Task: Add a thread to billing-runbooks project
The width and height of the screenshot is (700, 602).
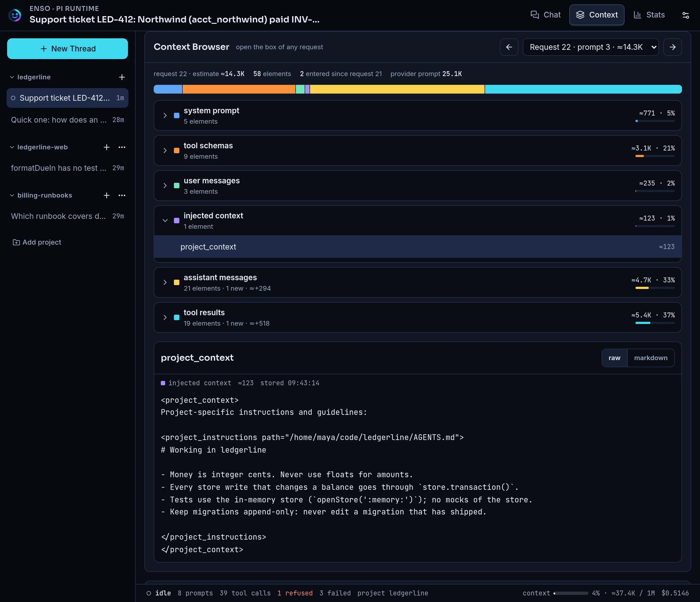Action: point(106,195)
